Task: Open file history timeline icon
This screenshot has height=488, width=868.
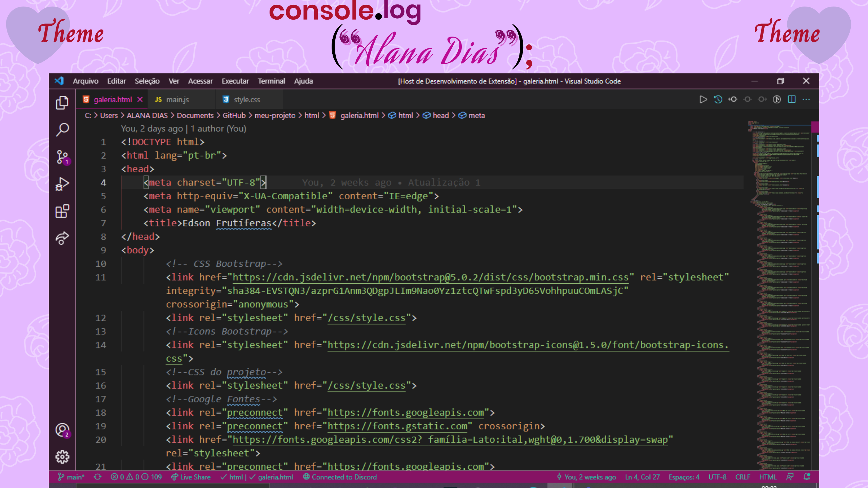Action: point(718,99)
